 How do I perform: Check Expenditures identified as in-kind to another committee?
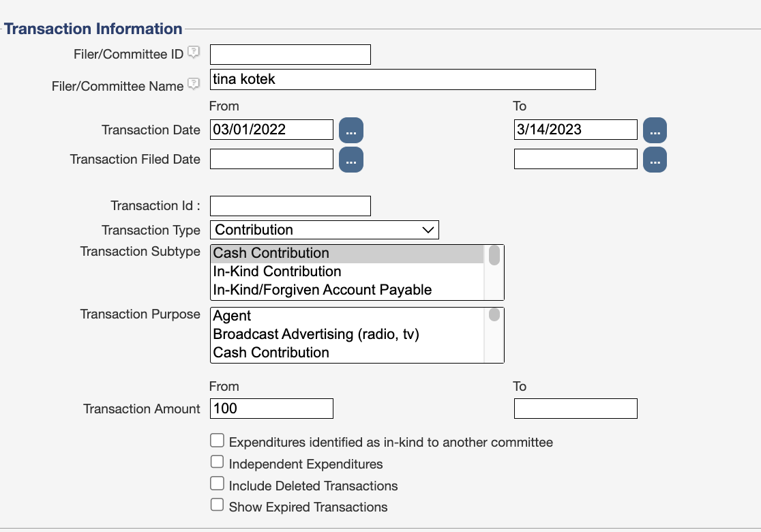tap(217, 440)
